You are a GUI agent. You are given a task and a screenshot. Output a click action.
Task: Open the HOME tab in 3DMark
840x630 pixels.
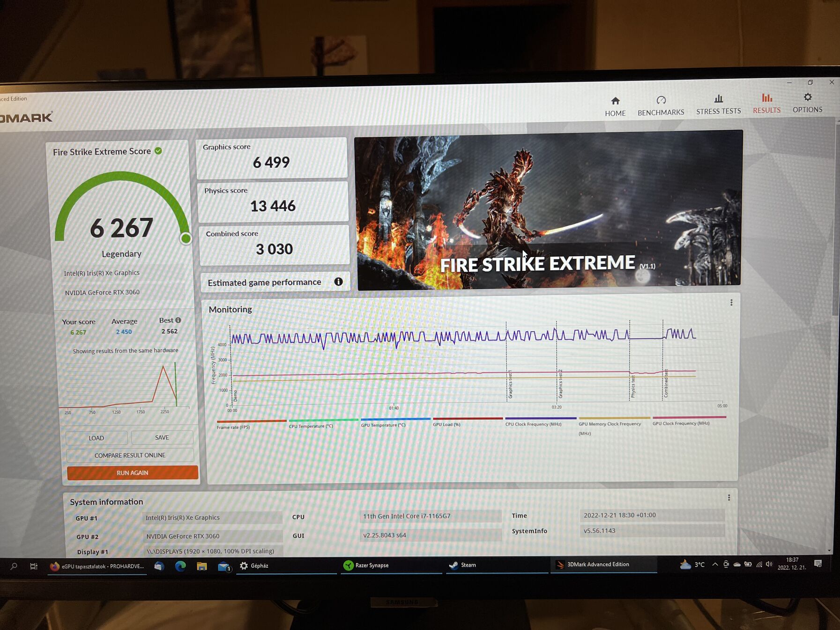[615, 107]
